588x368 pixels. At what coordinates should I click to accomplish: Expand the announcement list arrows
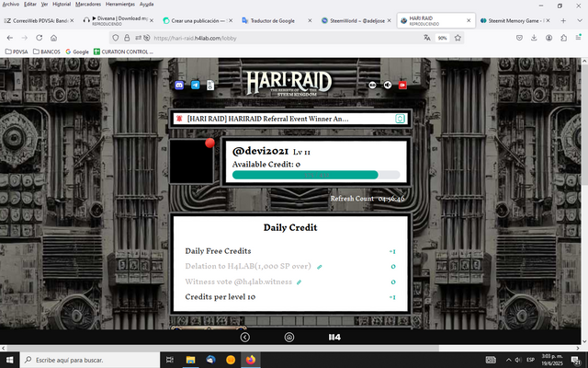400,119
